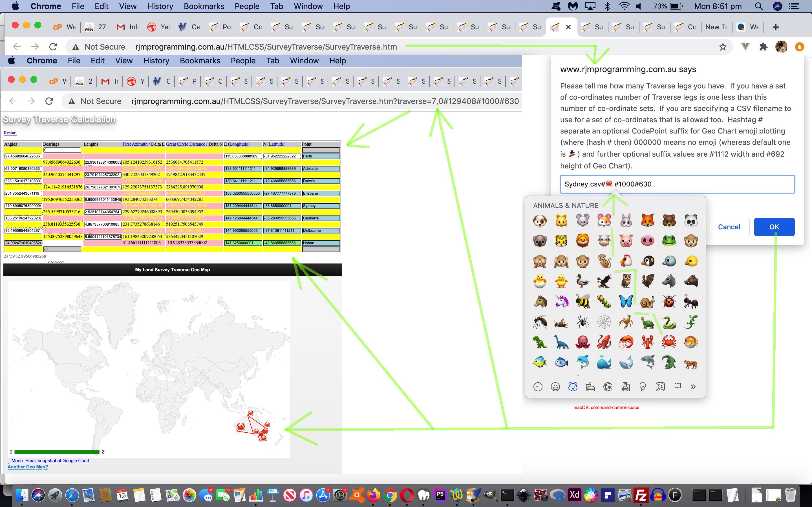
Task: Open Finder from the Dock
Action: click(x=22, y=495)
